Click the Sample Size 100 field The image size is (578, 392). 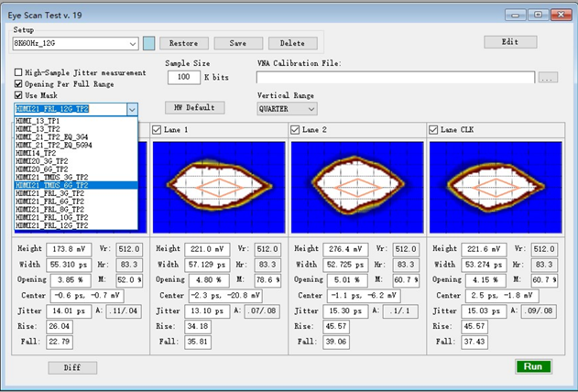(x=184, y=77)
